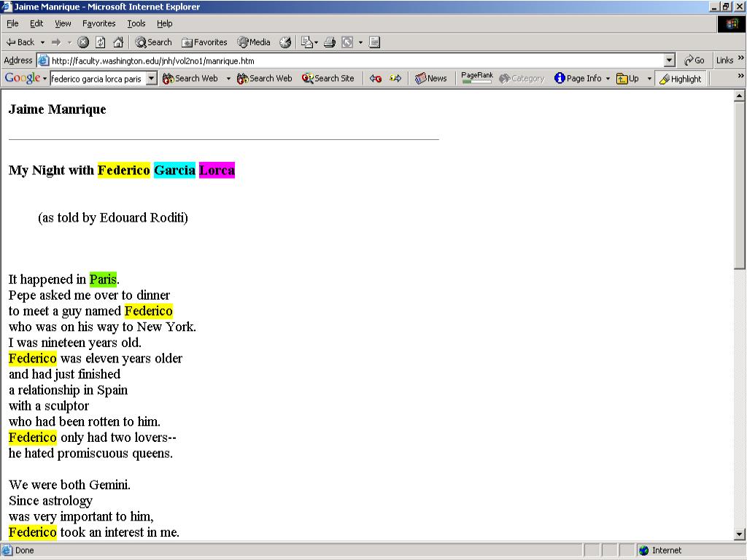Click the Mail toolbar icon
This screenshot has width=747, height=560.
click(x=306, y=42)
